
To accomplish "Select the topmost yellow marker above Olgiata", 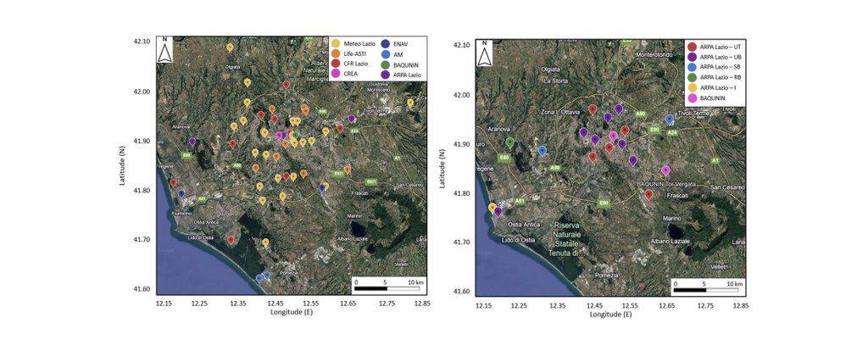I will point(230,48).
